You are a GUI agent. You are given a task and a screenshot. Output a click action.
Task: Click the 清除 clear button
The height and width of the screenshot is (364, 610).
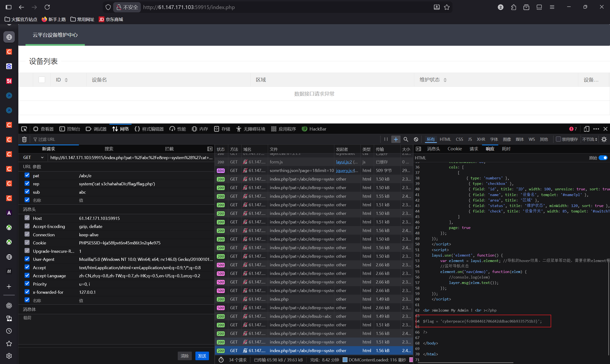185,356
